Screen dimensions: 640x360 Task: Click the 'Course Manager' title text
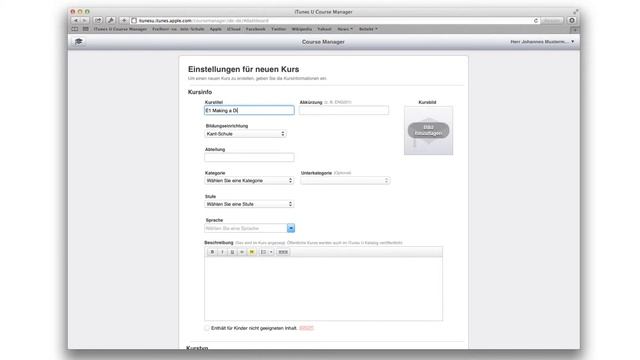coord(323,42)
